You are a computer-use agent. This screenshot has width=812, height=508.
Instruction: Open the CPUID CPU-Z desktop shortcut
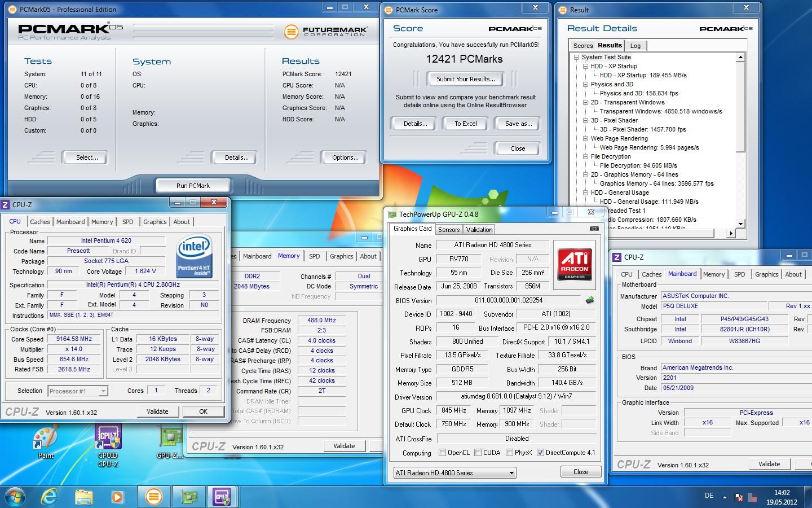[108, 446]
